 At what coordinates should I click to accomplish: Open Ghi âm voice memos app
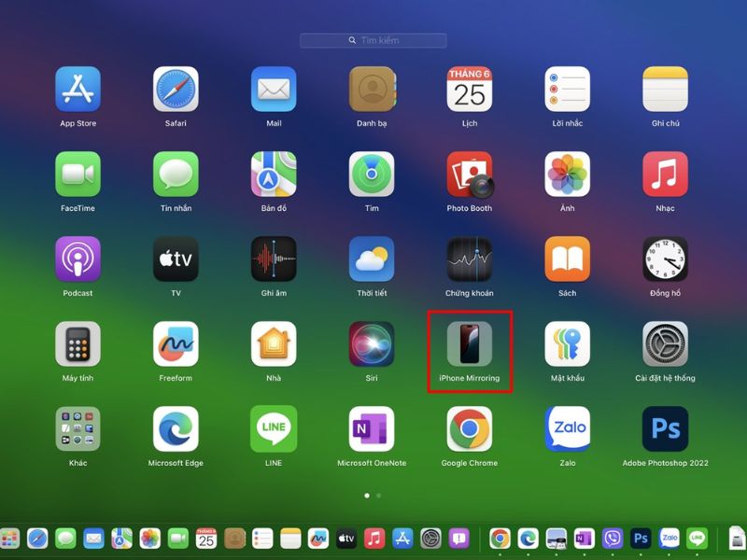pyautogui.click(x=274, y=259)
